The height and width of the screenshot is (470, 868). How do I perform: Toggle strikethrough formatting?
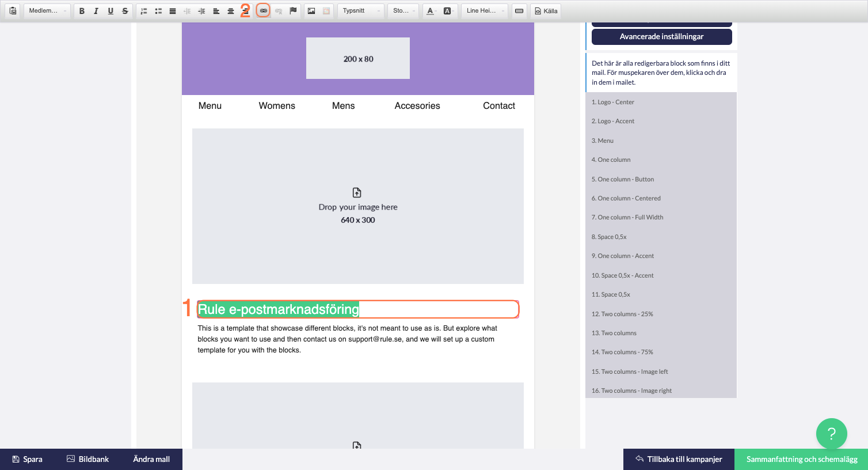point(125,11)
